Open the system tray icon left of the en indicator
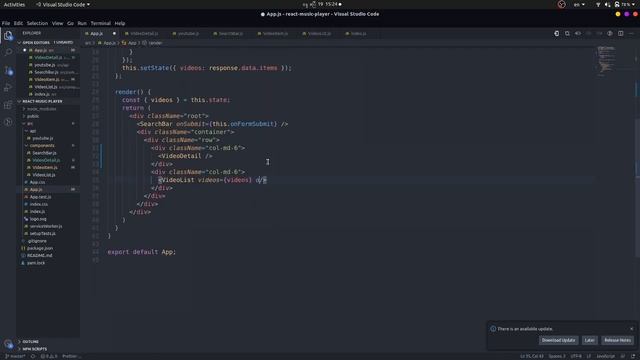The height and width of the screenshot is (360, 640). pyautogui.click(x=562, y=4)
